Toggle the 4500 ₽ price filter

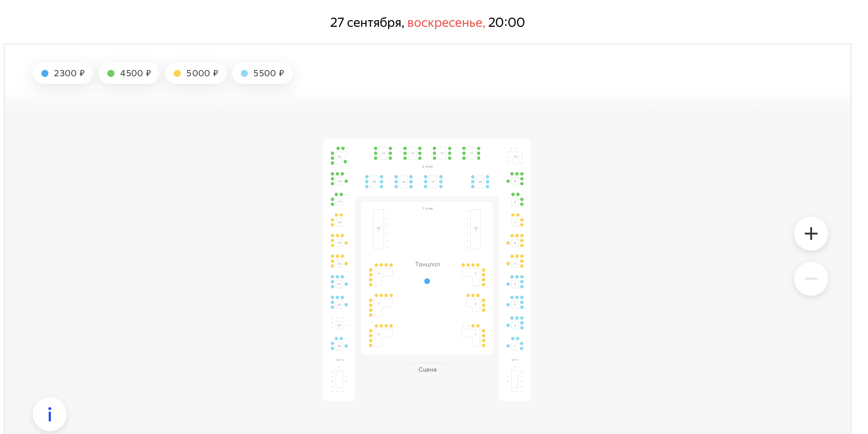(129, 73)
